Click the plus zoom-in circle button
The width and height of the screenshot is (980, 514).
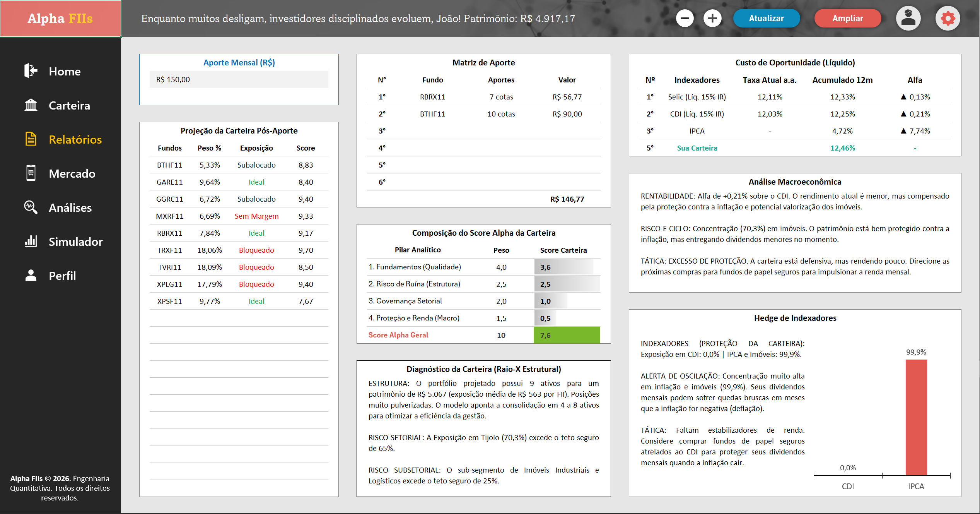point(712,18)
